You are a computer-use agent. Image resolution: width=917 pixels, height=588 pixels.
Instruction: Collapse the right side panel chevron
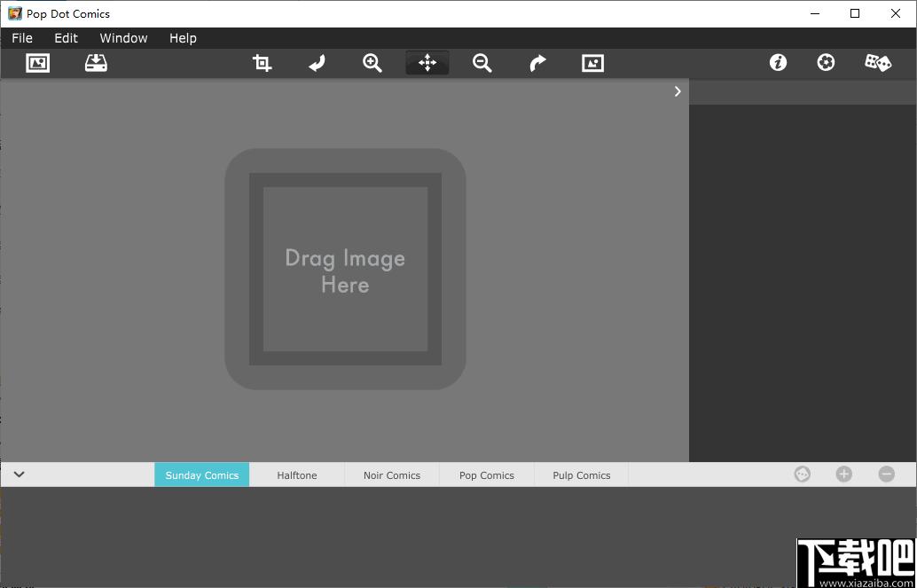coord(678,91)
